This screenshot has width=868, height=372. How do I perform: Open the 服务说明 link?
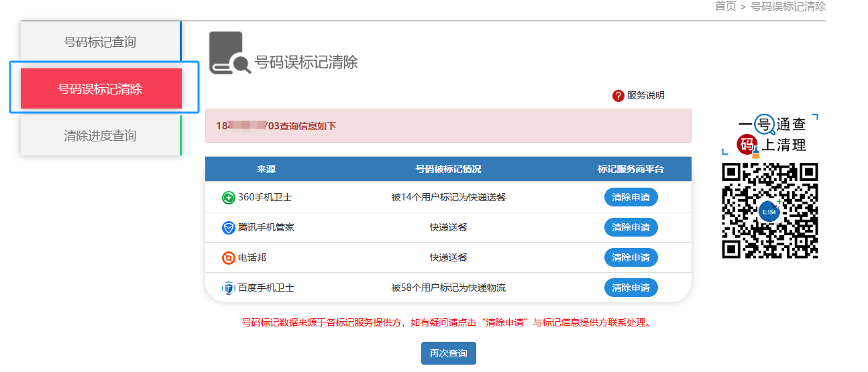tap(645, 96)
